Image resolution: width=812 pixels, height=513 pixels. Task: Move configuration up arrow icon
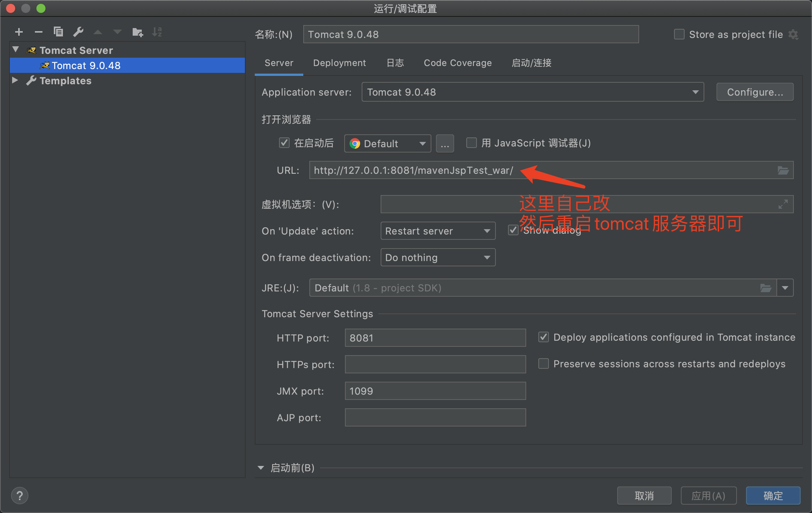pyautogui.click(x=98, y=32)
